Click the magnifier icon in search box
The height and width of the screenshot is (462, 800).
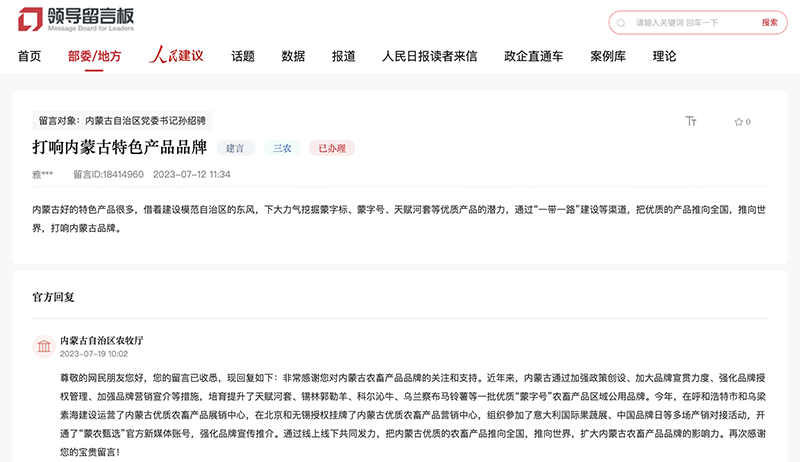point(621,23)
